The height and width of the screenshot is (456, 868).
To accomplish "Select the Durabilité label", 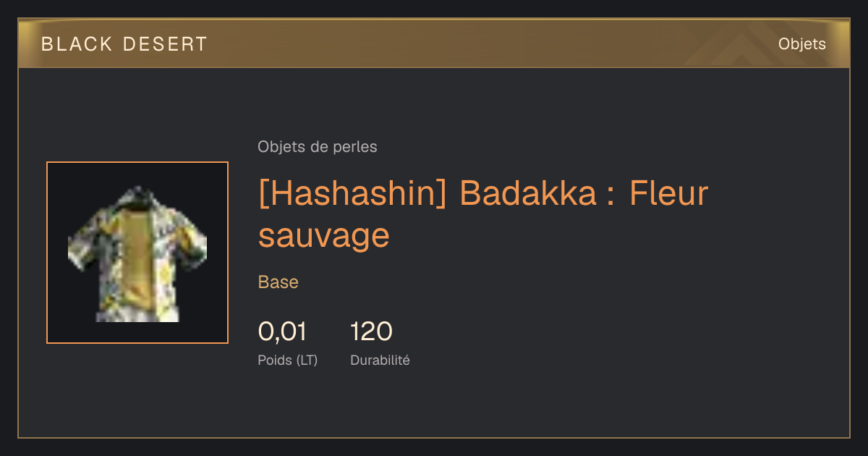I will pos(380,360).
